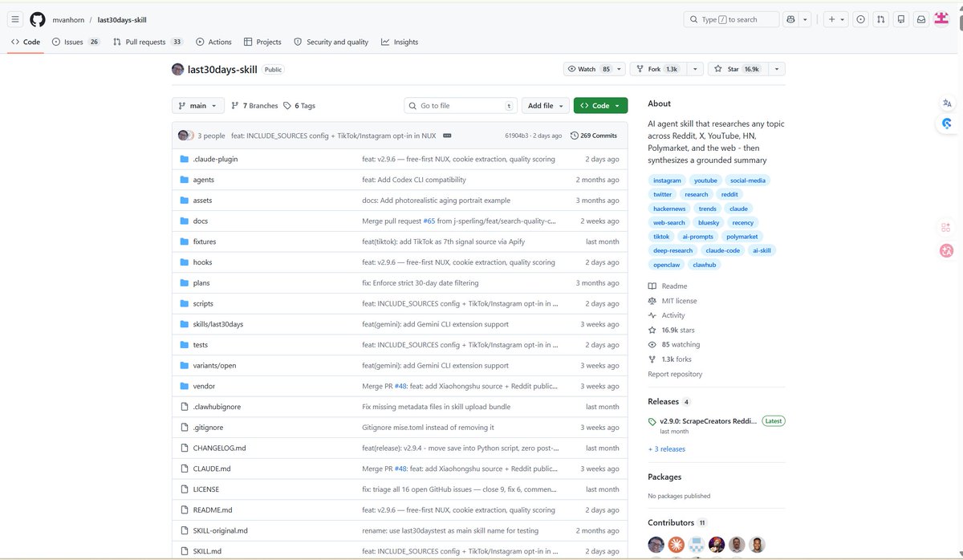Open the 61904b3 commit hash link

518,136
